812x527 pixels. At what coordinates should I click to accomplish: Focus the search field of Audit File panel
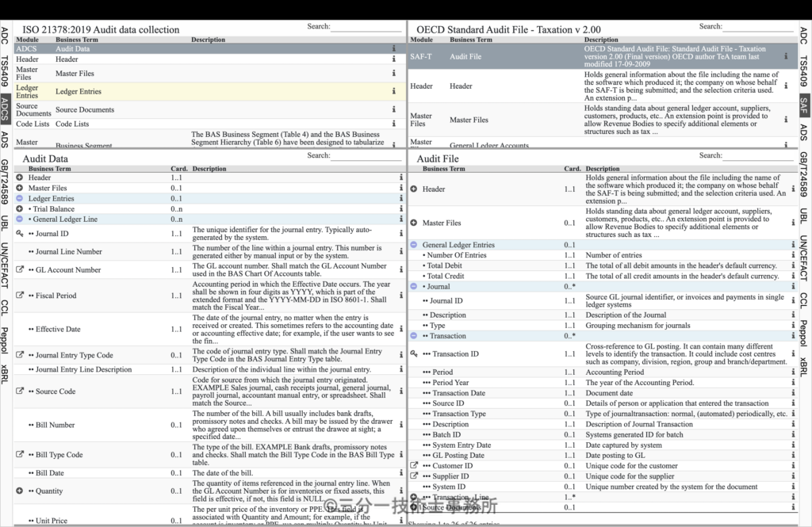tap(759, 156)
